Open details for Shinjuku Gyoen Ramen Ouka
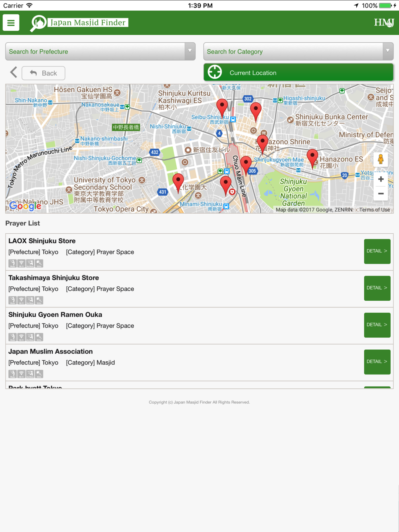 [x=377, y=325]
